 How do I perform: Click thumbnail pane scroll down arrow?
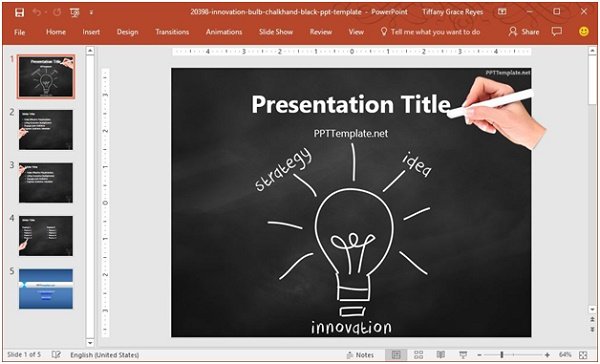click(90, 343)
